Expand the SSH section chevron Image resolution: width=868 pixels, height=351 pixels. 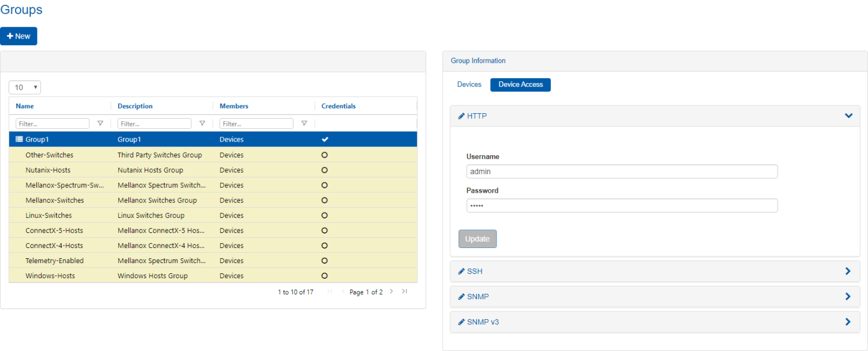848,272
